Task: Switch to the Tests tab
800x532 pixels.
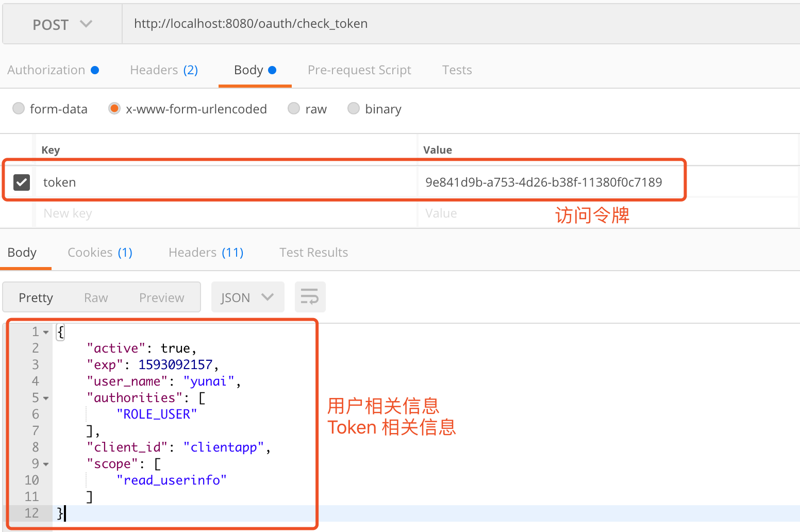Action: [457, 70]
